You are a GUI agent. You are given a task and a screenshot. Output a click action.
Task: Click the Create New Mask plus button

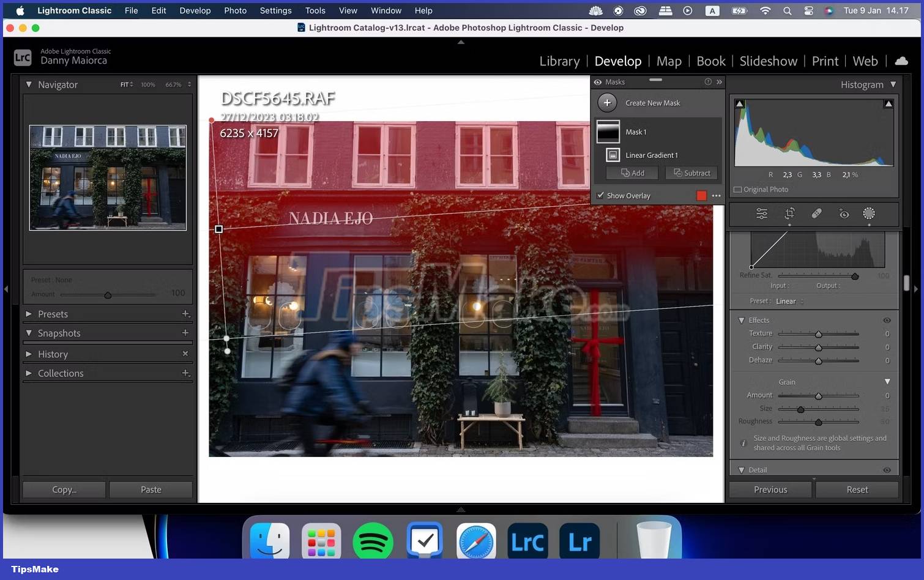click(607, 103)
